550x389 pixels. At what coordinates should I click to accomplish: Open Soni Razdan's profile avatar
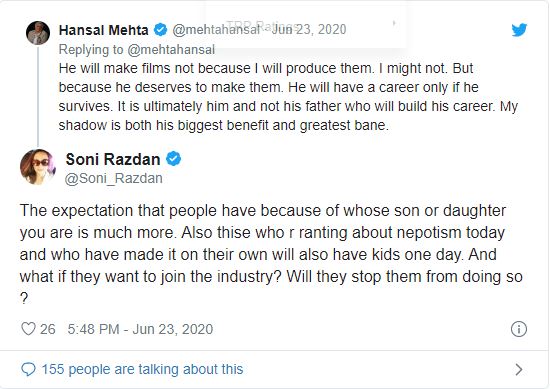(38, 167)
